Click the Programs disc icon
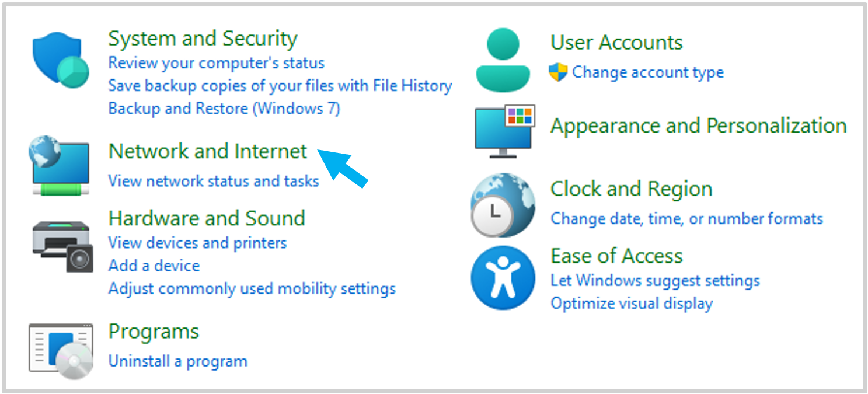This screenshot has width=868, height=394. point(61,350)
